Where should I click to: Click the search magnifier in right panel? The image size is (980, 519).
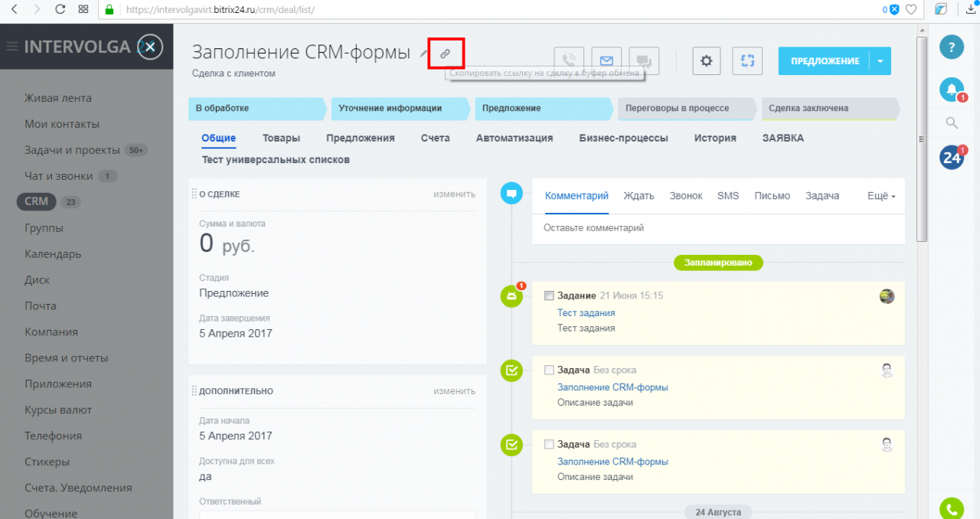[952, 123]
